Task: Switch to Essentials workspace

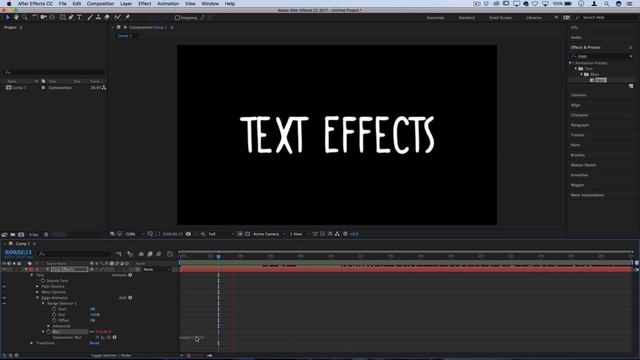Action: [436, 18]
